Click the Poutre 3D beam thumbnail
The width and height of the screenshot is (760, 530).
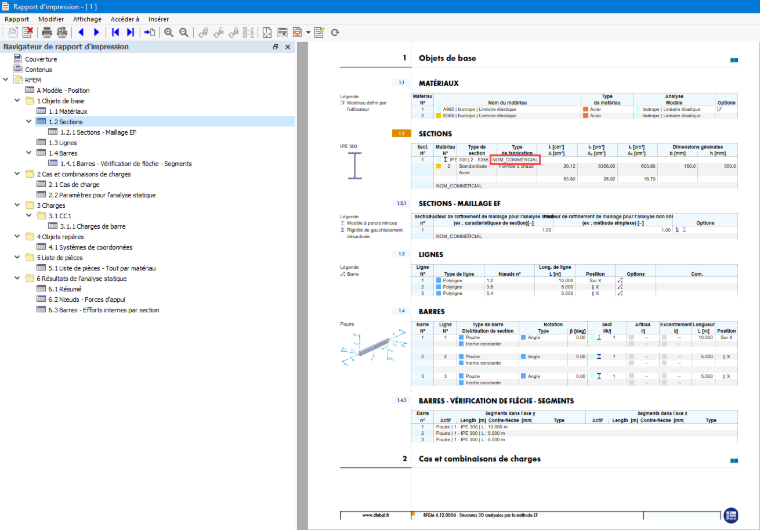pyautogui.click(x=373, y=346)
